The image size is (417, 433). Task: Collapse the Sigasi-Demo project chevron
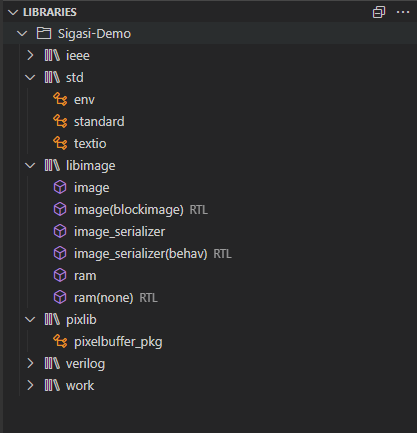pyautogui.click(x=22, y=34)
